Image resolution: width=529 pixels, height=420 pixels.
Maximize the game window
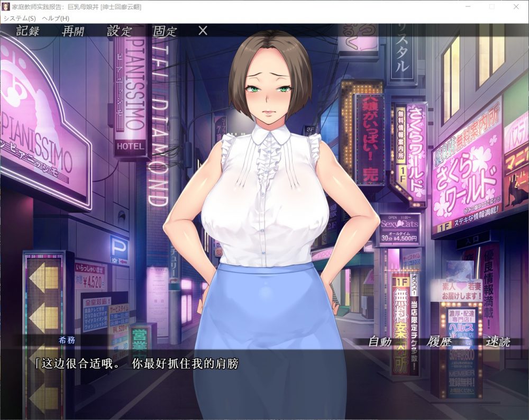(x=492, y=7)
